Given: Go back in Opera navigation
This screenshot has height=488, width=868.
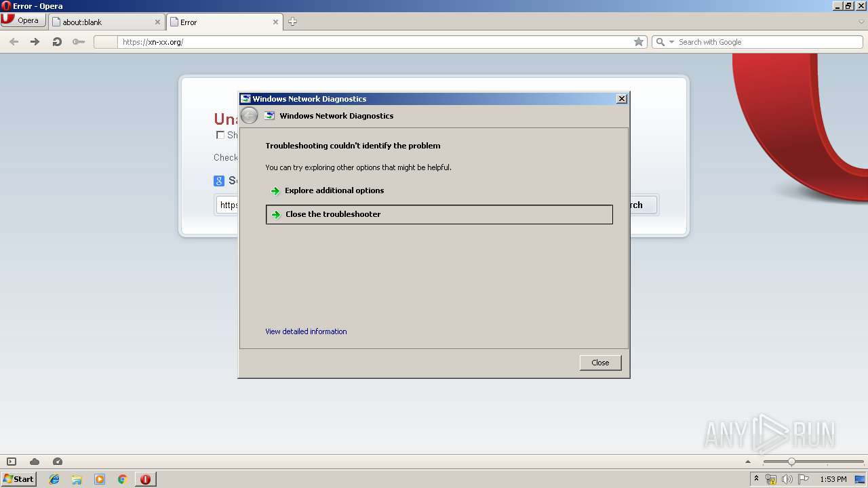Looking at the screenshot, I should coord(14,42).
